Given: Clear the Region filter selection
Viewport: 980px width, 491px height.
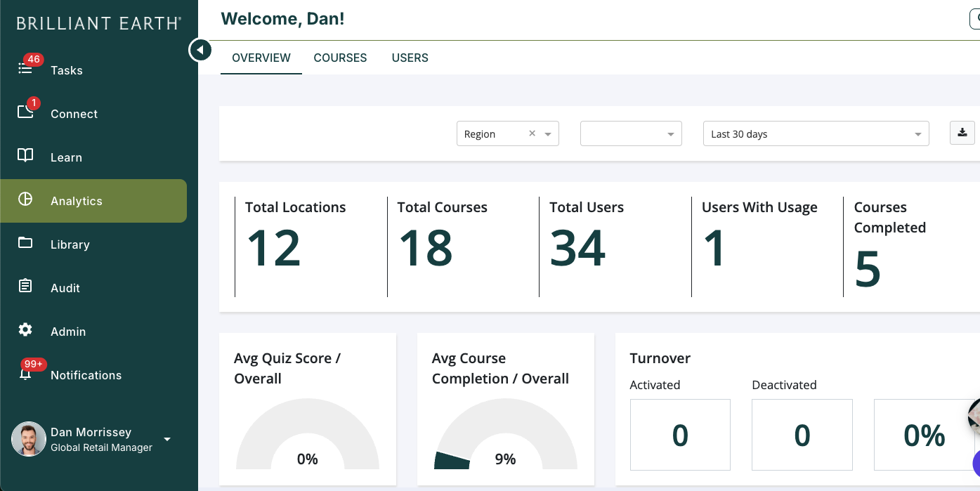Looking at the screenshot, I should 532,133.
